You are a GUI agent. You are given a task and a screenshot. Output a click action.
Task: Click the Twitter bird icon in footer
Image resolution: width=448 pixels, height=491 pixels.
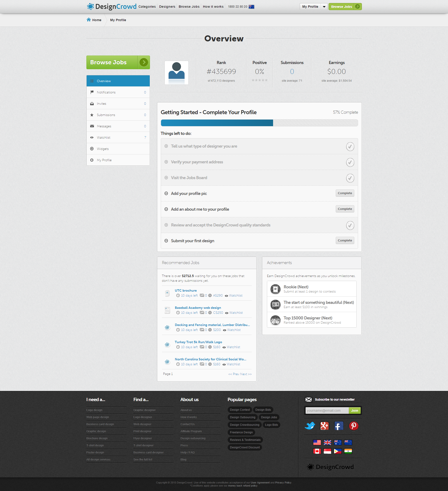pos(310,426)
